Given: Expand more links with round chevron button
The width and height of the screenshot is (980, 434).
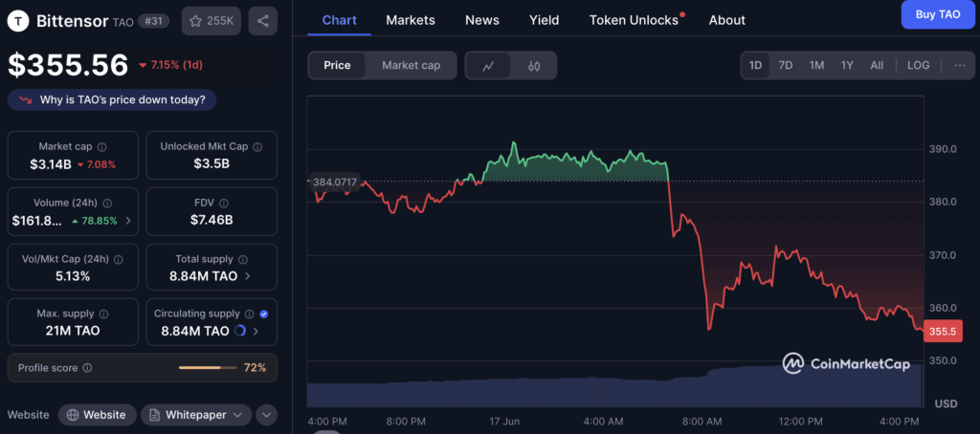Looking at the screenshot, I should click(267, 415).
